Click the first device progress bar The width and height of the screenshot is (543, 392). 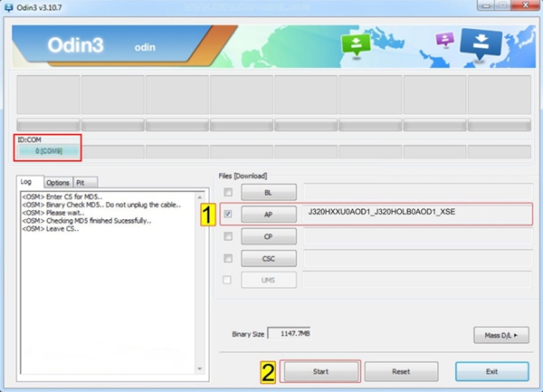tap(49, 125)
